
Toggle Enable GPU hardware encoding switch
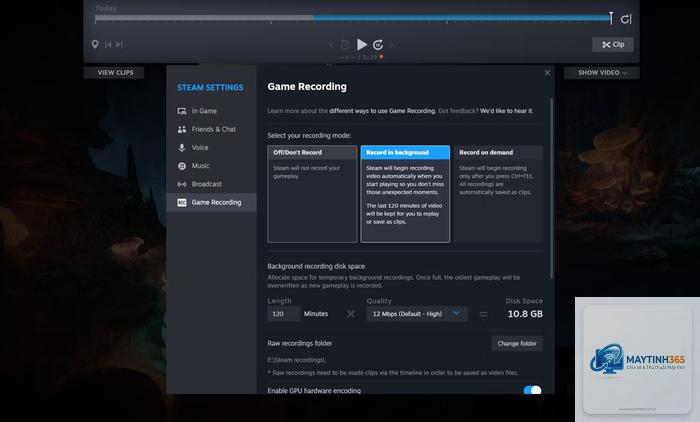[532, 390]
